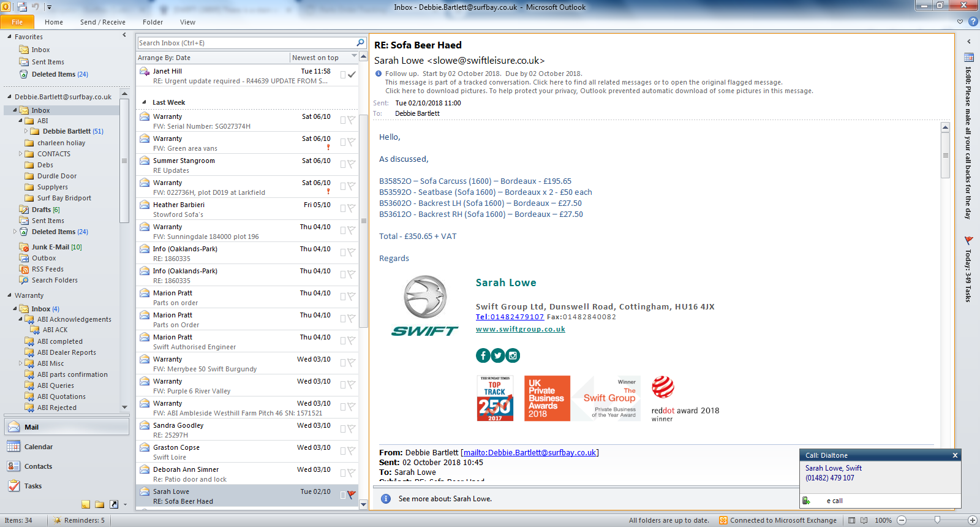Collapse the Favorites section

coord(10,37)
